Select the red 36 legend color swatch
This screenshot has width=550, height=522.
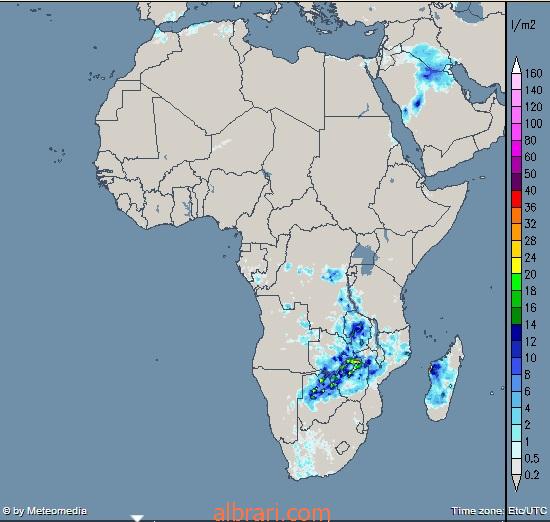click(x=517, y=199)
